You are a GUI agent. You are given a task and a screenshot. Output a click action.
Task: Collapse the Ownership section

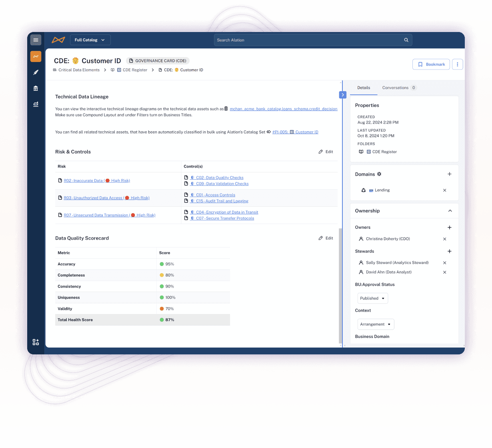(x=450, y=211)
